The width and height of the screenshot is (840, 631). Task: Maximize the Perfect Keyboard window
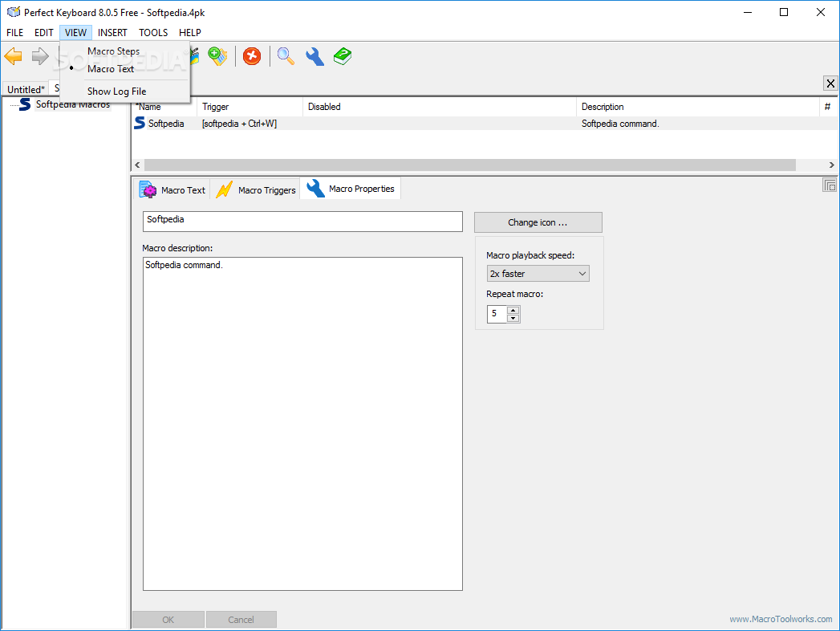[x=784, y=12]
